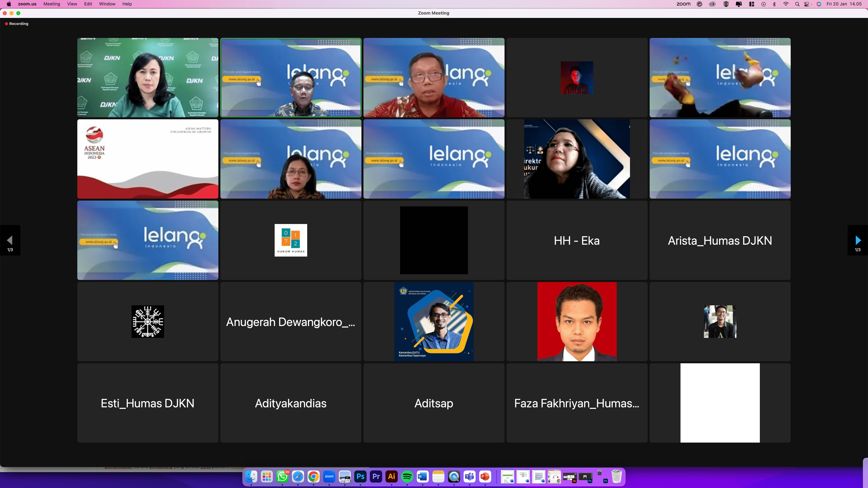
Task: Open Premiere Pro in the Dock
Action: [x=376, y=476]
